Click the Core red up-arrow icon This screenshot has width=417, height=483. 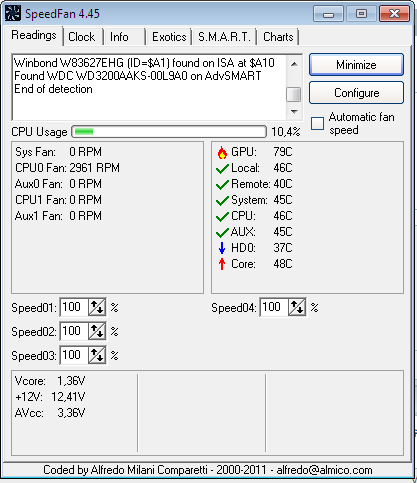(x=222, y=264)
